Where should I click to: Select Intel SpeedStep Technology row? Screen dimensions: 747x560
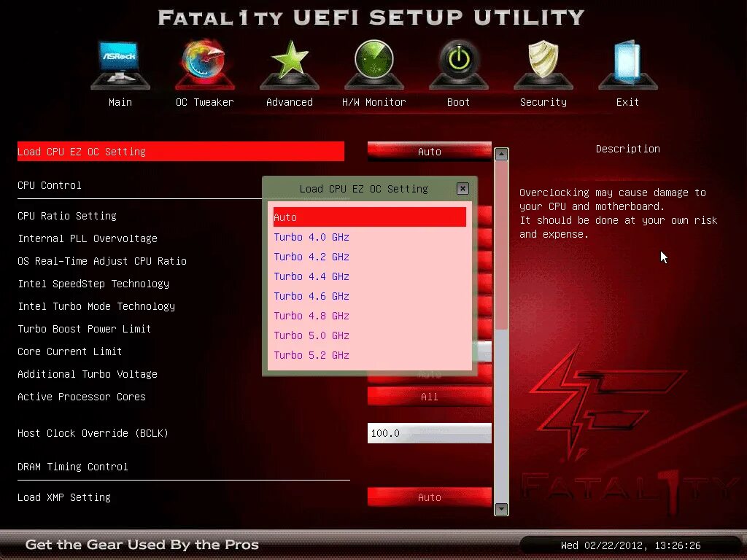pyautogui.click(x=93, y=284)
